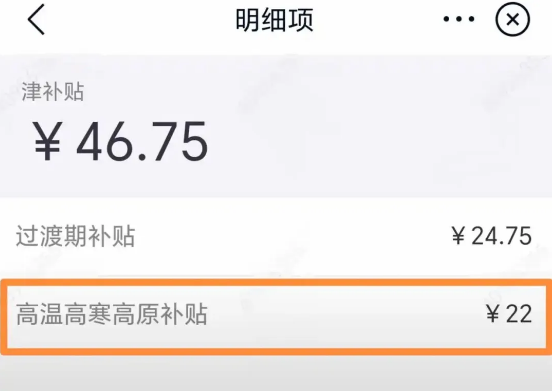Viewport: 552px width, 392px height.
Task: Select the 津补贴 category label
Action: [x=53, y=92]
